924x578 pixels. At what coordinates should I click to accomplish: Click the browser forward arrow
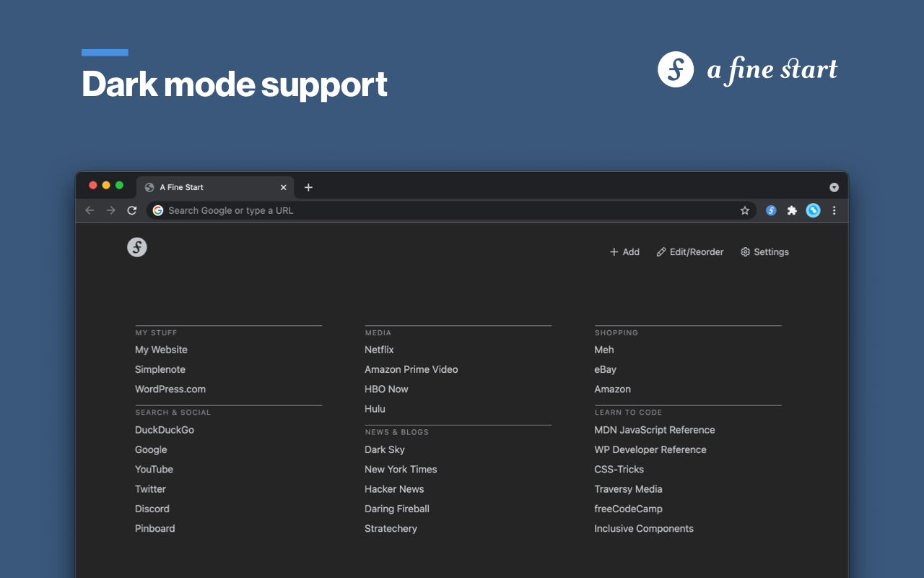110,210
